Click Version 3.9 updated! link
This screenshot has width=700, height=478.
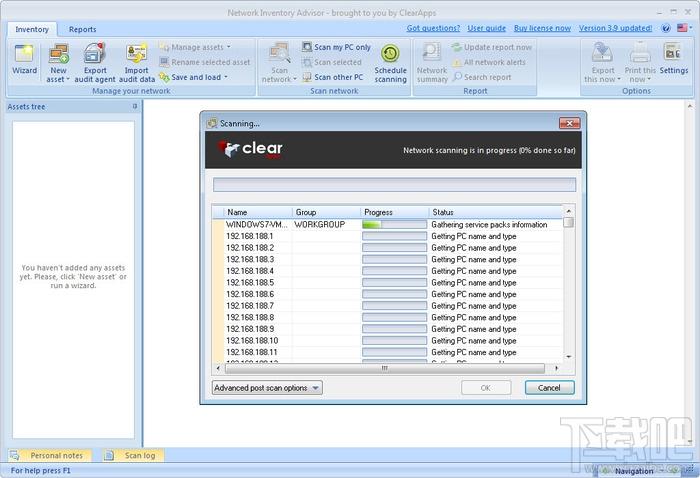coord(615,28)
